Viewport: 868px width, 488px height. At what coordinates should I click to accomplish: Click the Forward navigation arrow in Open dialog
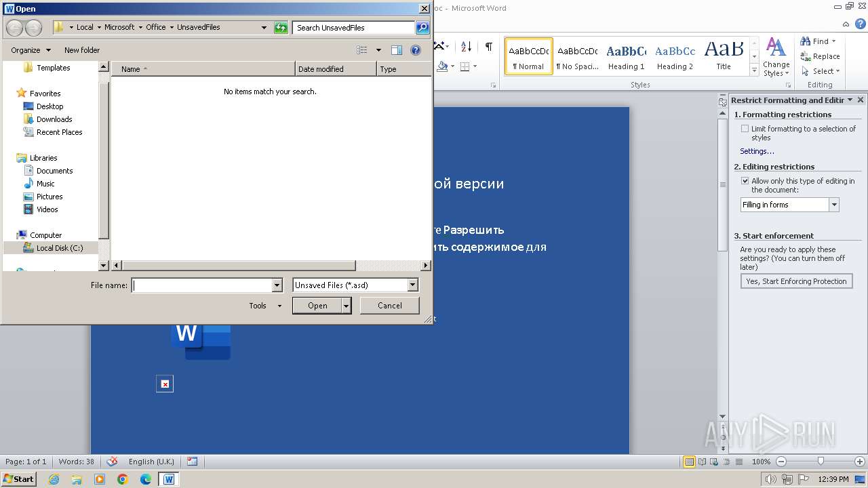pos(33,28)
